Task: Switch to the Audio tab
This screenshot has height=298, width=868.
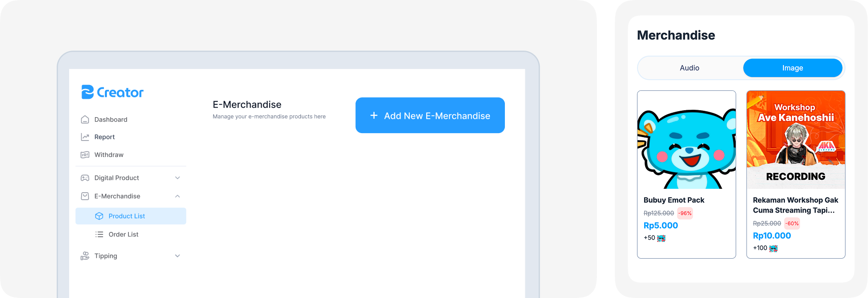Action: coord(689,68)
